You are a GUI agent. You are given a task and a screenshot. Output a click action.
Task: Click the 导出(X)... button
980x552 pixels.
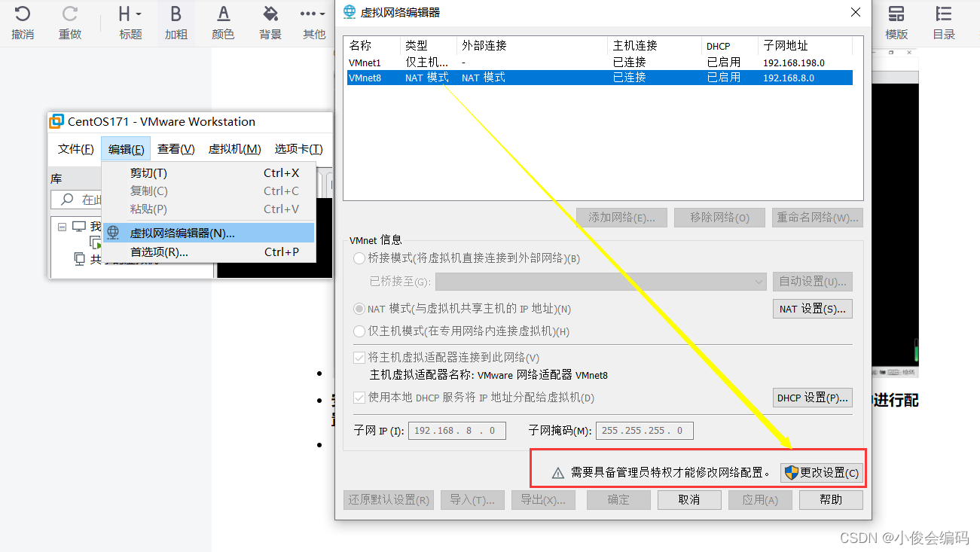(x=542, y=500)
